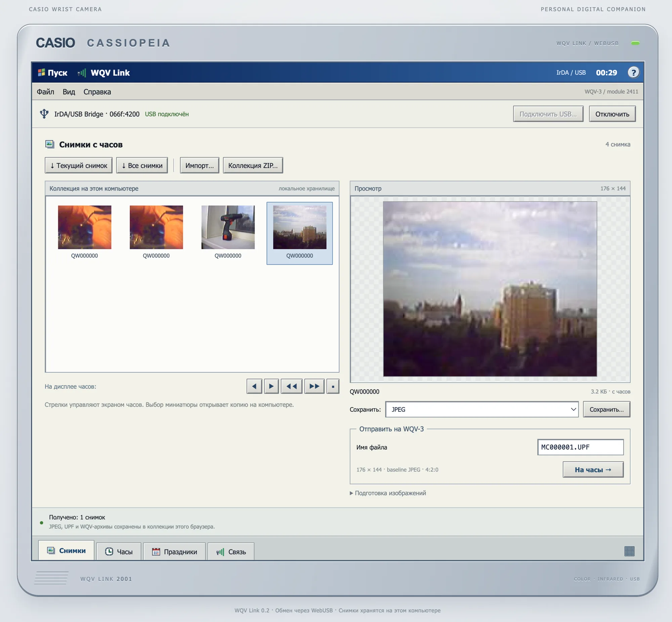
Task: Jump forward with the double-right arrow button
Action: click(314, 386)
